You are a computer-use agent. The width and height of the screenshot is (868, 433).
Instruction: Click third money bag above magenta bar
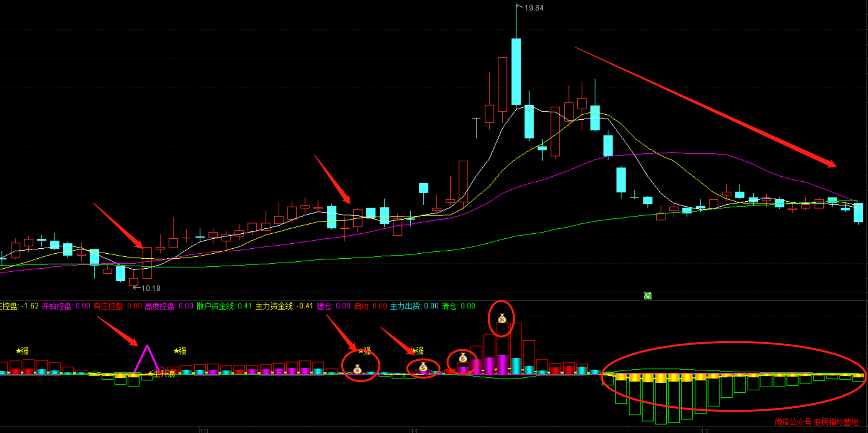[x=463, y=358]
